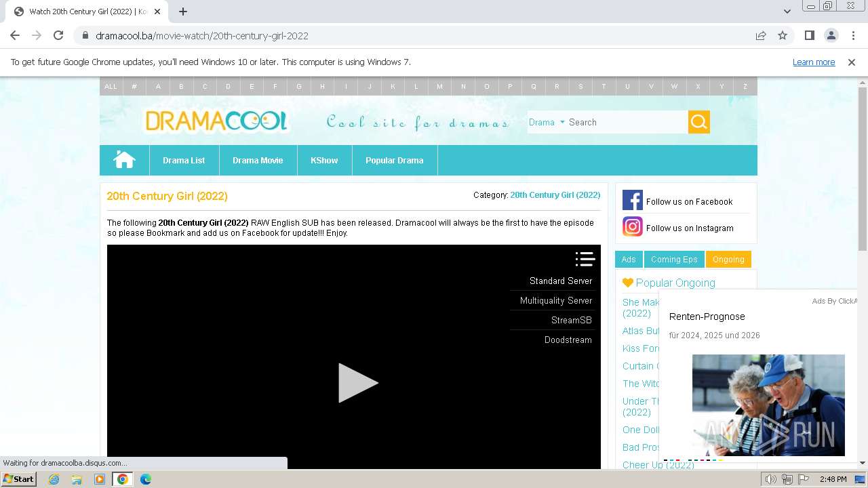Play the 20th Century Girl video
This screenshot has width=868, height=488.
point(358,383)
